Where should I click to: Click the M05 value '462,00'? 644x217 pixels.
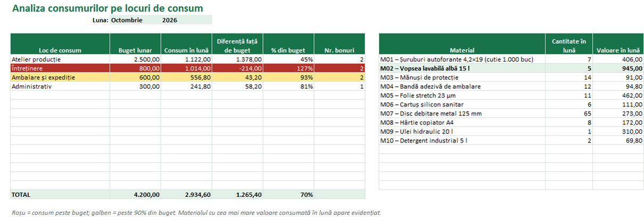click(618, 96)
